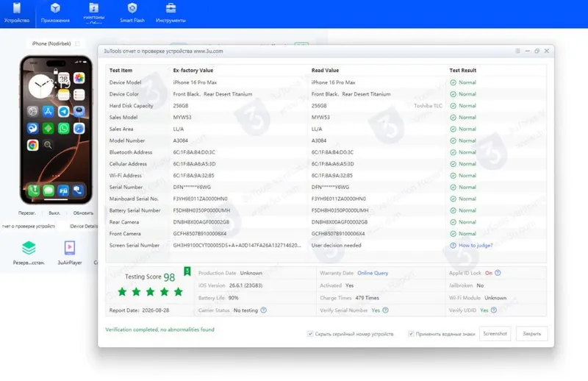Viewport: 588px width, 381px height.
Task: Click edit icon next to iPhone (Nodirbek)
Action: (78, 43)
